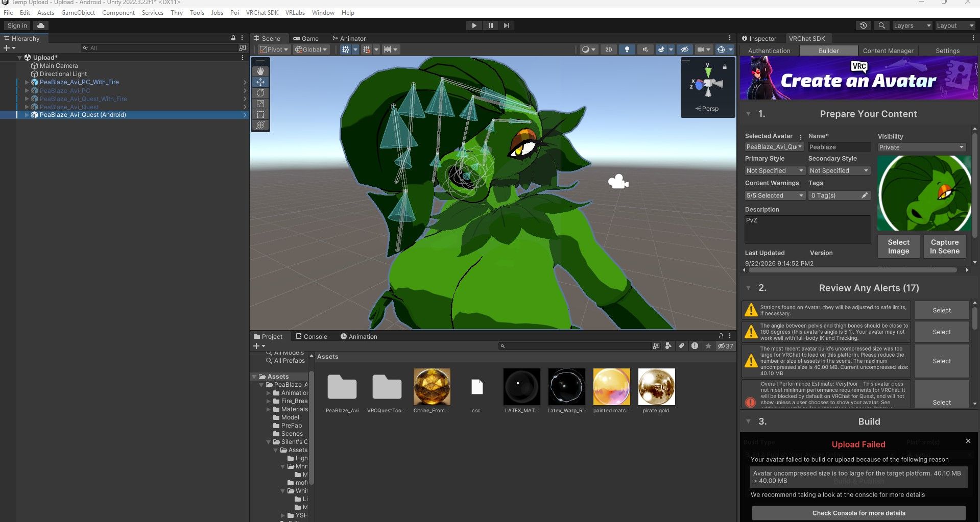
Task: Open the Layout dropdown
Action: 955,26
